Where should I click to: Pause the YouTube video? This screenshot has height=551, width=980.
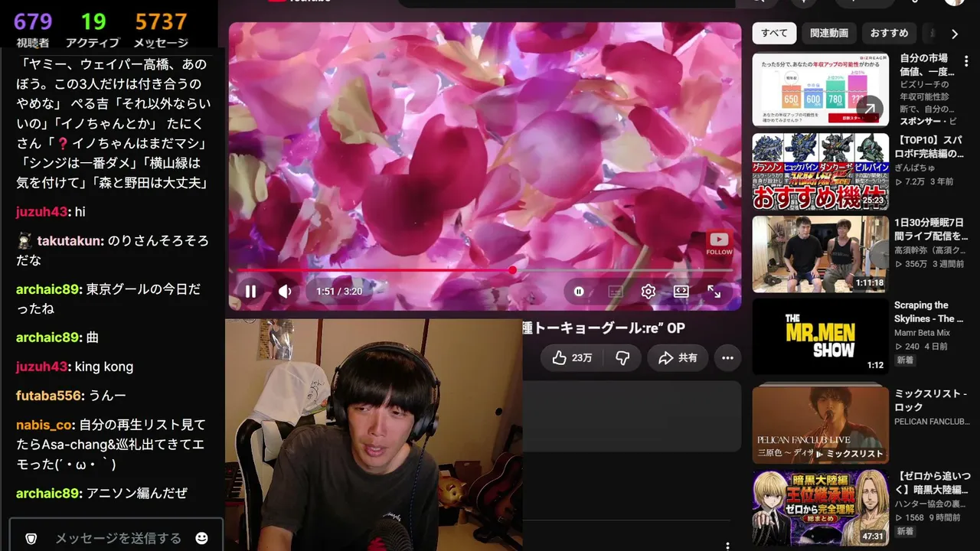[250, 292]
